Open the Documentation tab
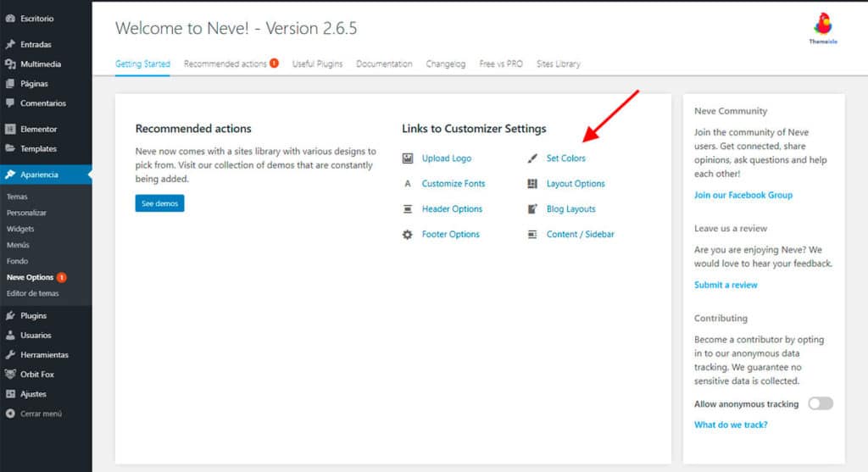This screenshot has width=868, height=472. coord(384,64)
